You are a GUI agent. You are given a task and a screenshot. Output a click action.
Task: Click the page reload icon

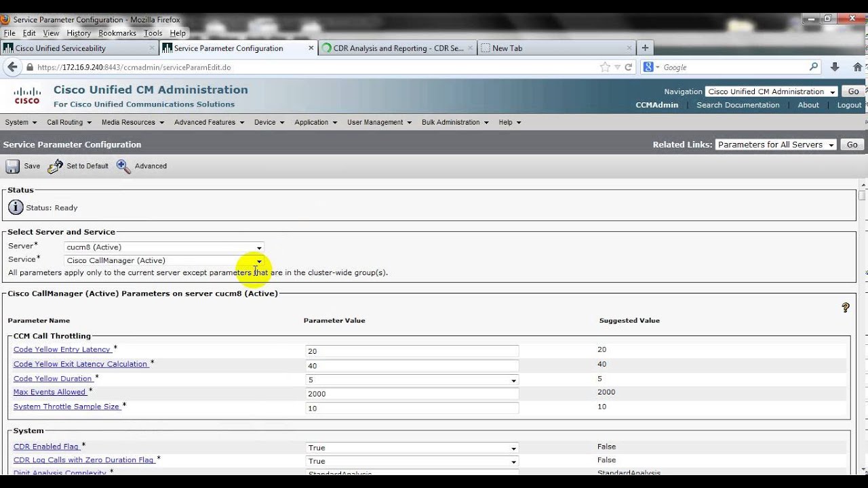point(629,67)
